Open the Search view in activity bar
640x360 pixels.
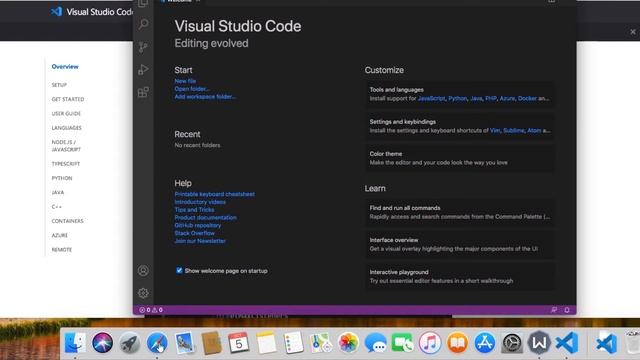tap(143, 24)
